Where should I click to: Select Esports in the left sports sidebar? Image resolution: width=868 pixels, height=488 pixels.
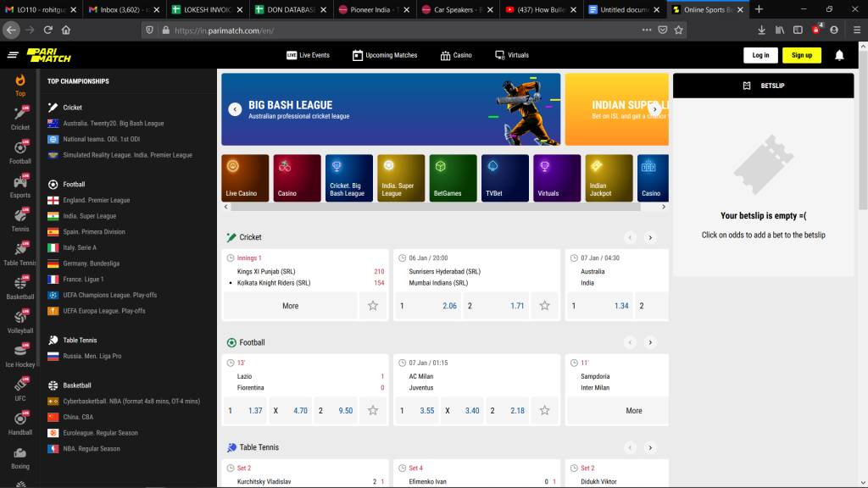point(20,186)
